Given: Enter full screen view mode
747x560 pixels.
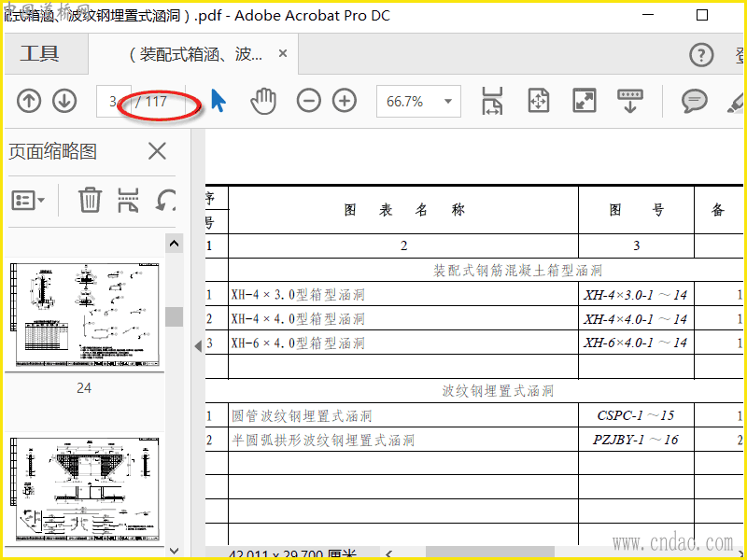Looking at the screenshot, I should tap(585, 101).
